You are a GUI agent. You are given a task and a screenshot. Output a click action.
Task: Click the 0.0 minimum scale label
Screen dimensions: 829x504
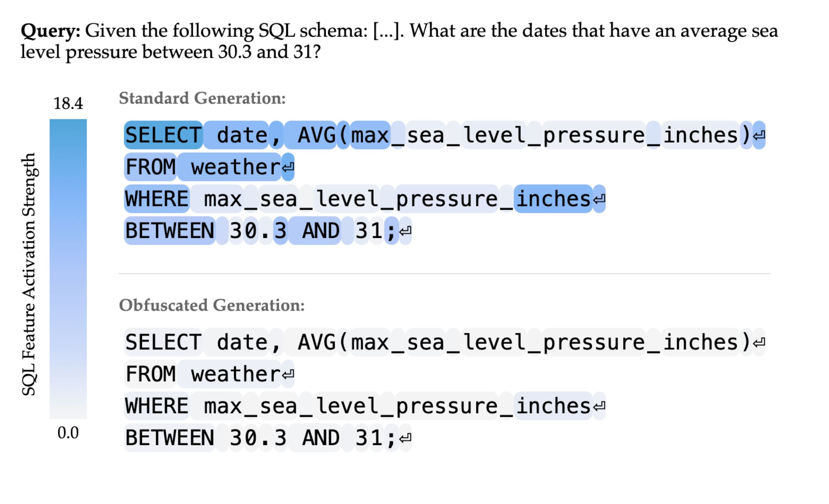(x=68, y=433)
